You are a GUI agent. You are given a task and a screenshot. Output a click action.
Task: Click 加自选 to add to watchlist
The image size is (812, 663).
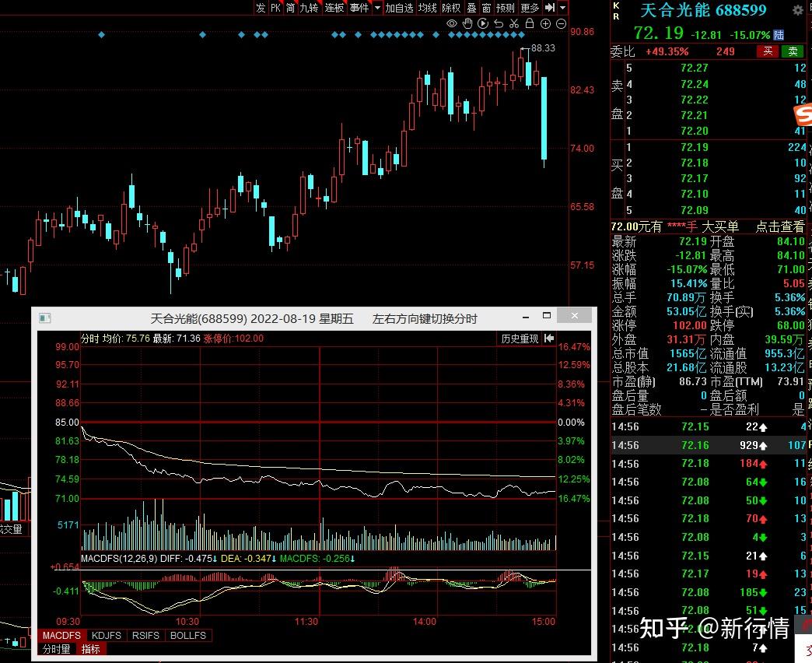[399, 8]
